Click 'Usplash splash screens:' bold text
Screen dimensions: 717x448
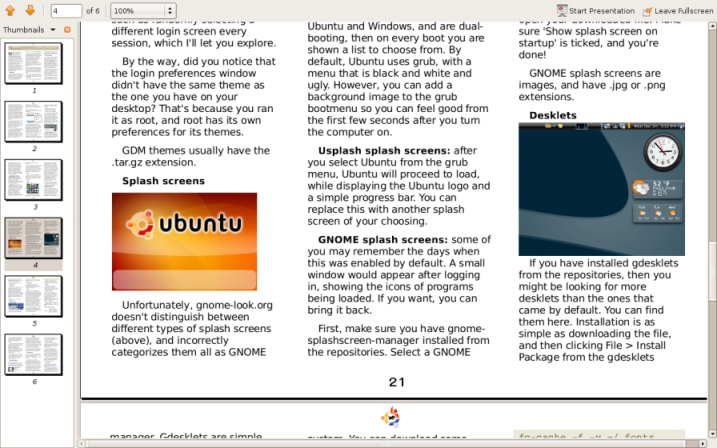pyautogui.click(x=384, y=150)
